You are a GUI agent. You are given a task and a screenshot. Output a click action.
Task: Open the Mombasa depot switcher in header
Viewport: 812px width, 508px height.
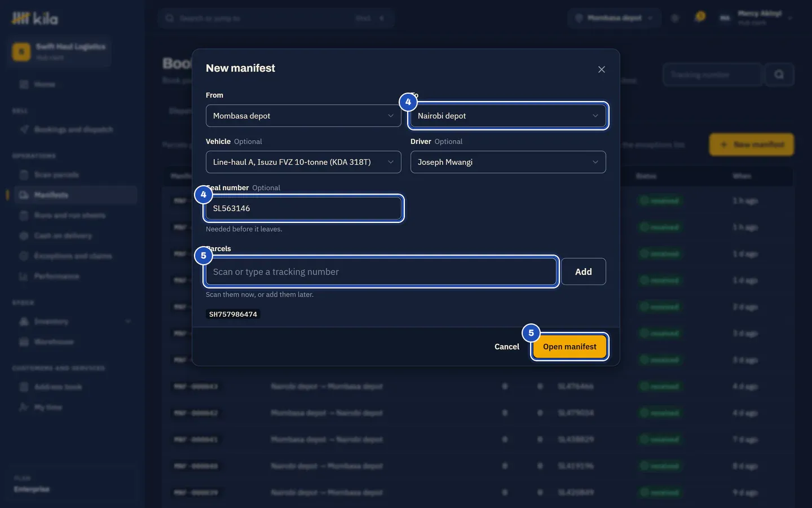pyautogui.click(x=615, y=18)
